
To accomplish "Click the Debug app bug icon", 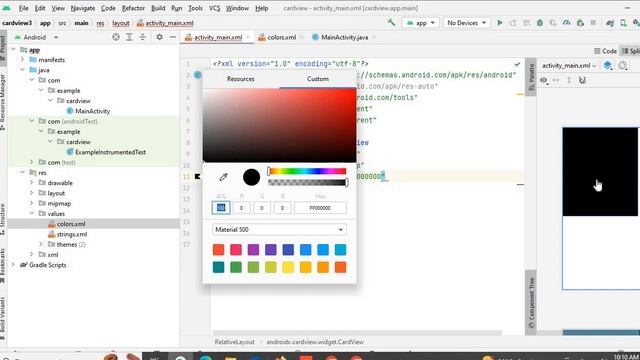I will [540, 23].
